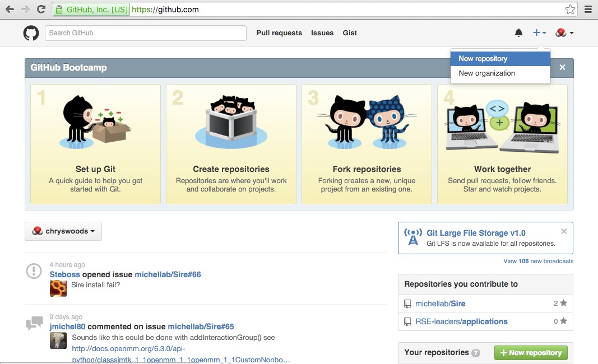Open issue michellab/Sire#66
This screenshot has height=364, width=598.
click(168, 274)
